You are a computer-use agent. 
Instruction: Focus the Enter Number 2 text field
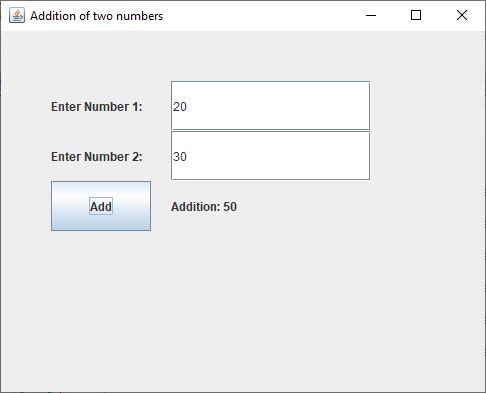click(x=270, y=156)
